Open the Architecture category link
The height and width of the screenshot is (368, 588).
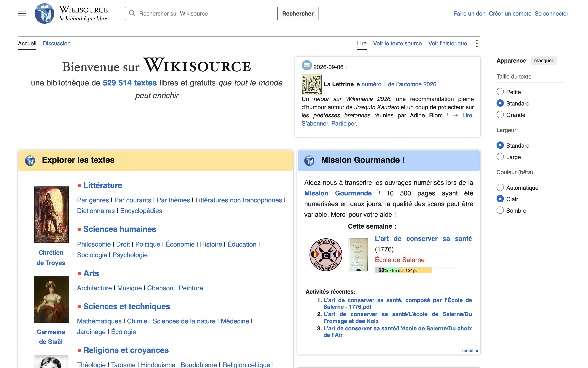(x=94, y=288)
